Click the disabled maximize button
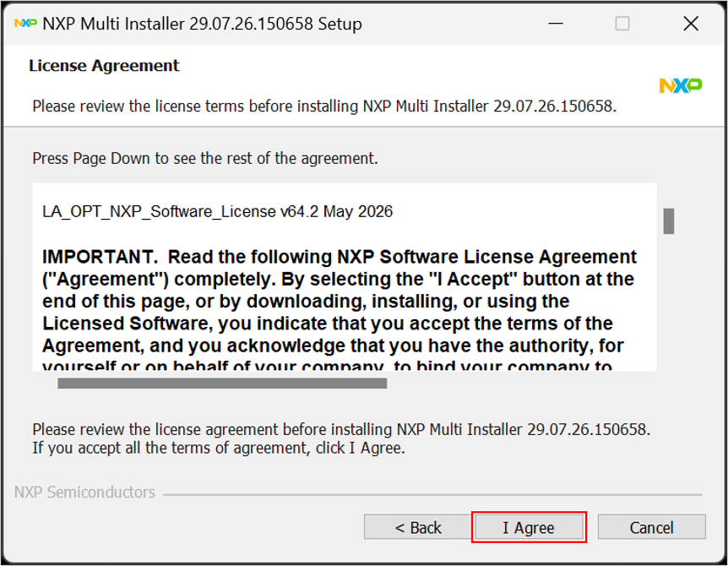The width and height of the screenshot is (728, 566). click(622, 23)
